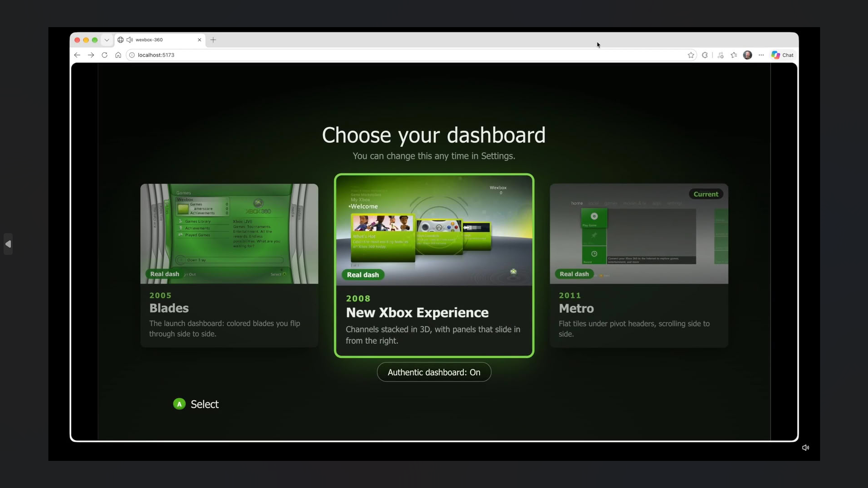Focus the localhost:5173 address bar
Viewport: 868px width, 488px height.
point(410,55)
